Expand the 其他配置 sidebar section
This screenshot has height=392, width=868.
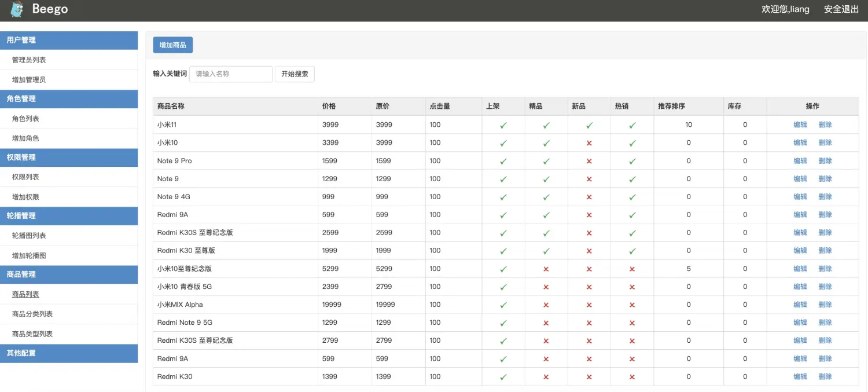(x=69, y=353)
